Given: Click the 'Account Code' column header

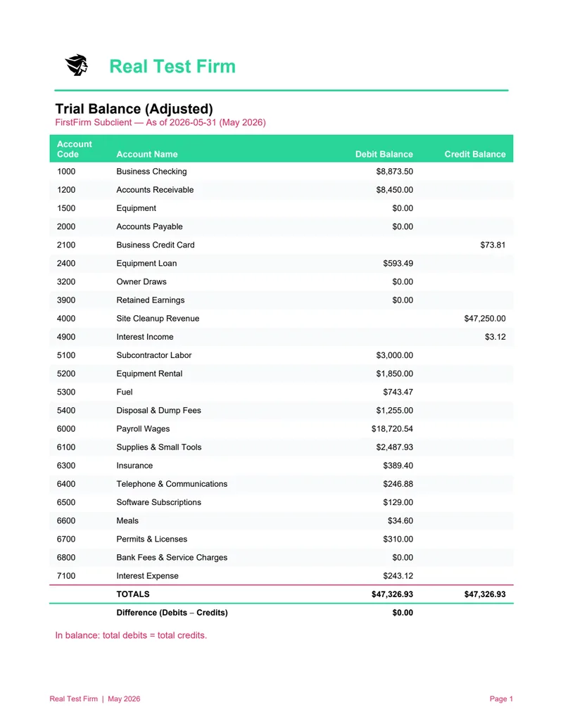Looking at the screenshot, I should click(x=75, y=149).
